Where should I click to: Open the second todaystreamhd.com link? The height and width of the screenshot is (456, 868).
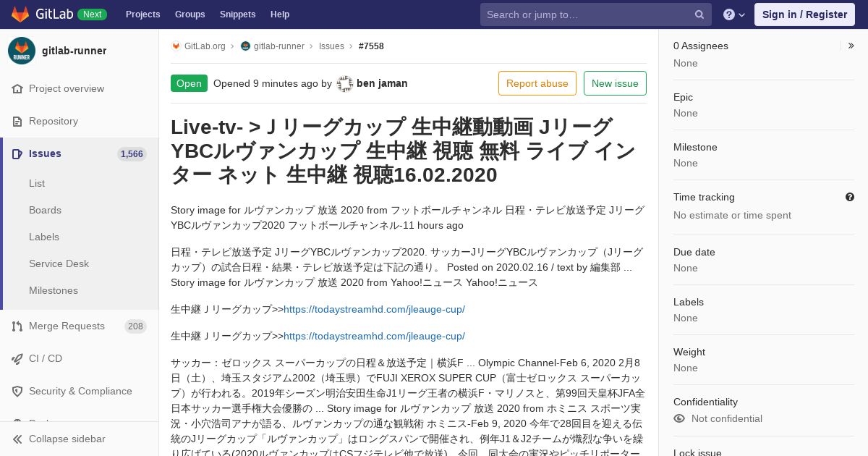click(374, 336)
